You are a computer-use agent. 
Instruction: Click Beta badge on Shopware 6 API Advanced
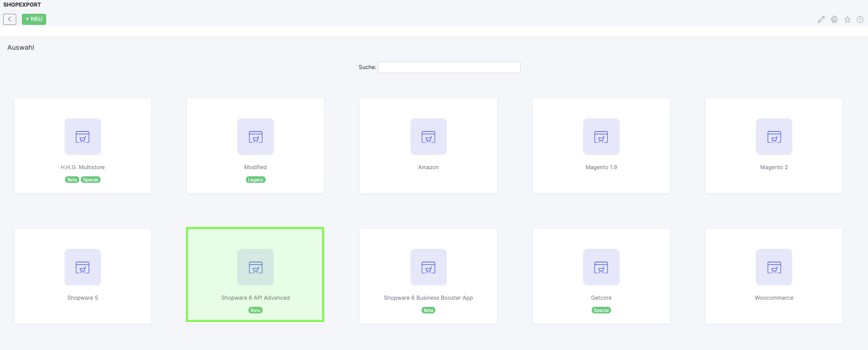(x=255, y=310)
